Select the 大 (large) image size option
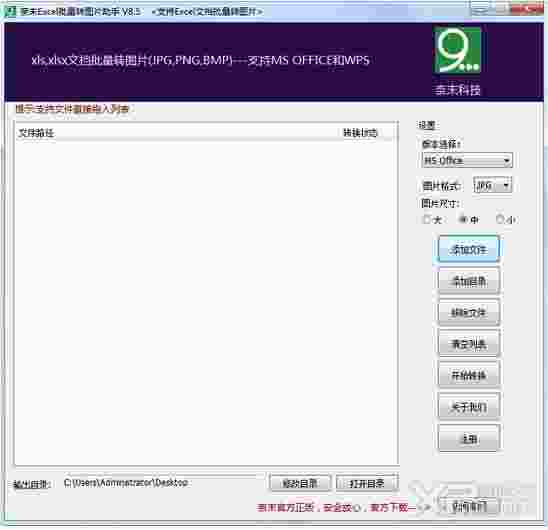This screenshot has width=548, height=530. (x=432, y=220)
